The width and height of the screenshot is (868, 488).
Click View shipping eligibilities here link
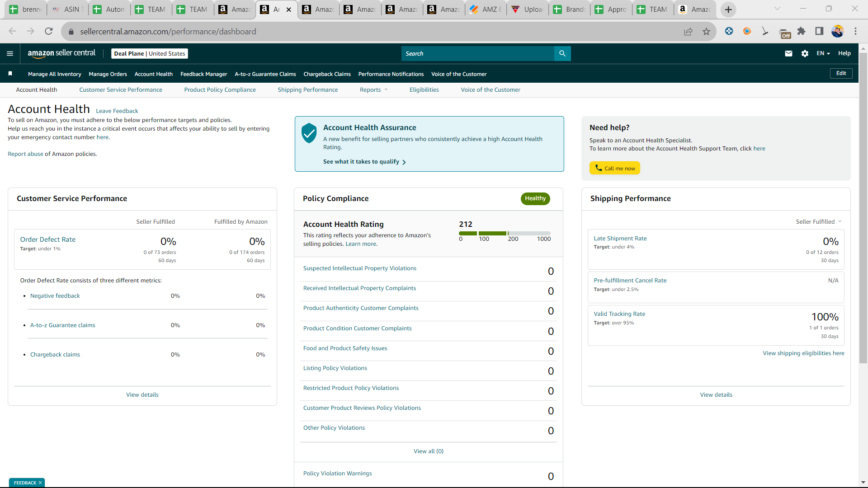804,353
